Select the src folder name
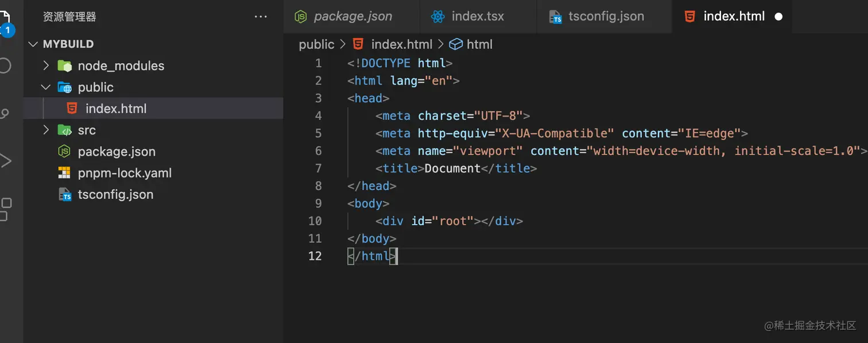Screen dimensions: 868x343 [x=87, y=130]
